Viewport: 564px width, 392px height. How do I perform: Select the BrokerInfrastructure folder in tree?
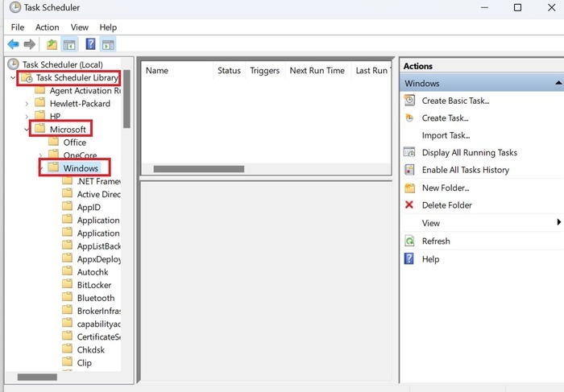click(x=98, y=311)
